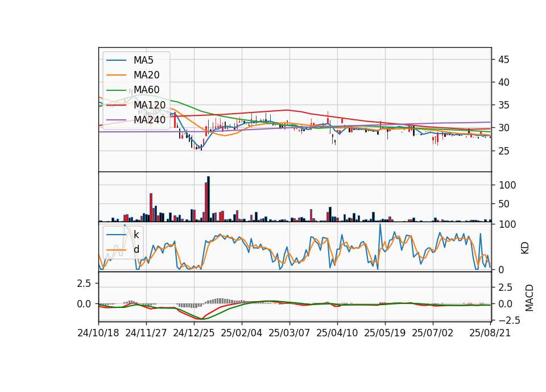
Task: Click the volume axis value 50
Action: [504, 204]
